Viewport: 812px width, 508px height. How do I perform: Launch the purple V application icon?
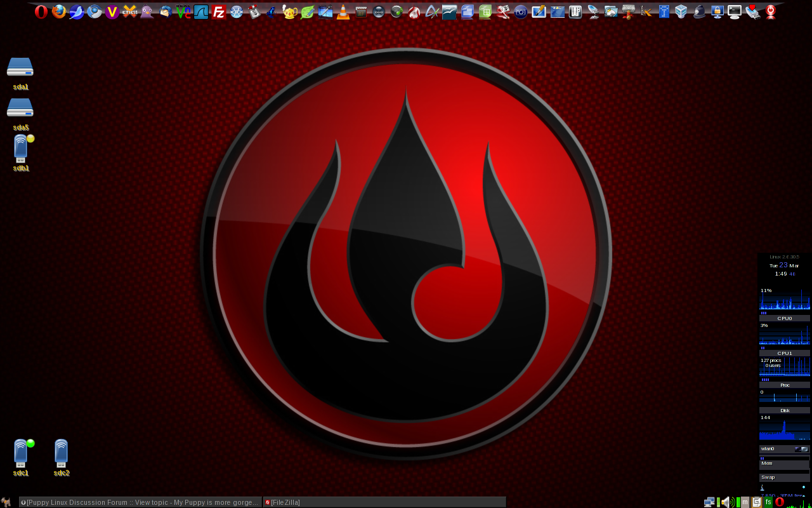tap(112, 11)
